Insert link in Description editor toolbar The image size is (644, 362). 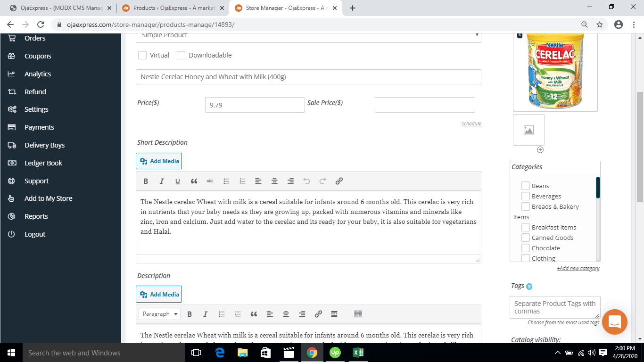pyautogui.click(x=318, y=314)
